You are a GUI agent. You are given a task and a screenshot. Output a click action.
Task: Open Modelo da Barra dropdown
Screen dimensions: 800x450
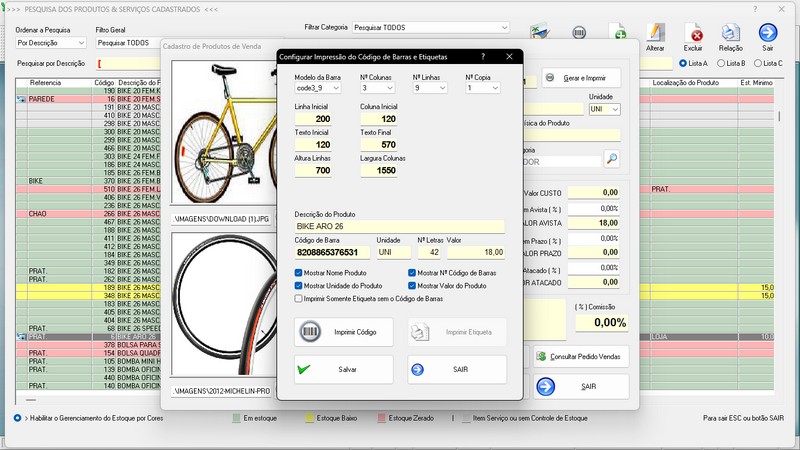point(318,88)
